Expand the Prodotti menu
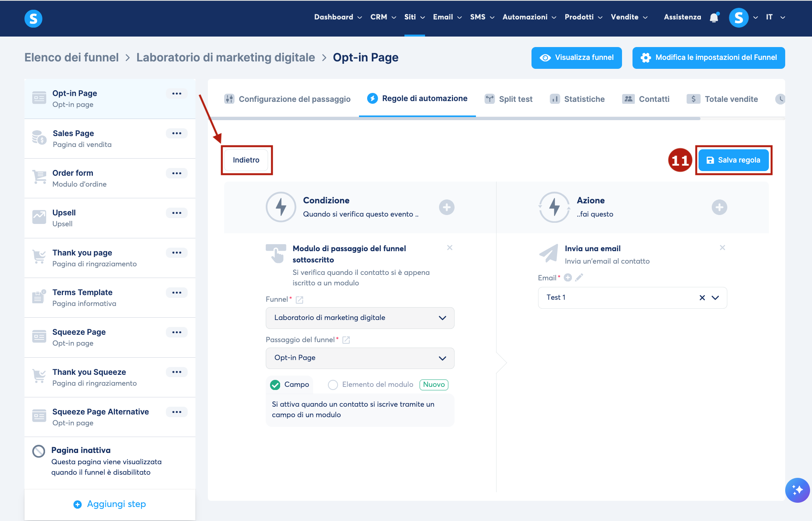The height and width of the screenshot is (521, 812). coord(584,17)
